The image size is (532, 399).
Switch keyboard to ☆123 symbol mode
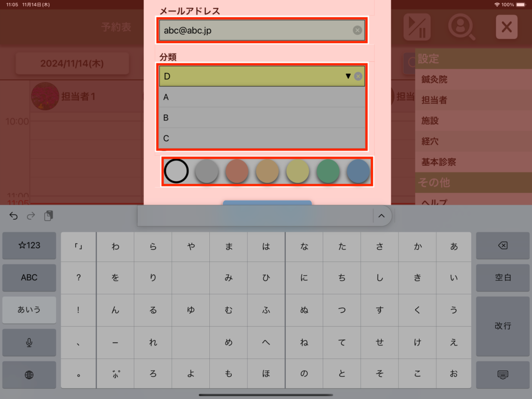pos(29,245)
